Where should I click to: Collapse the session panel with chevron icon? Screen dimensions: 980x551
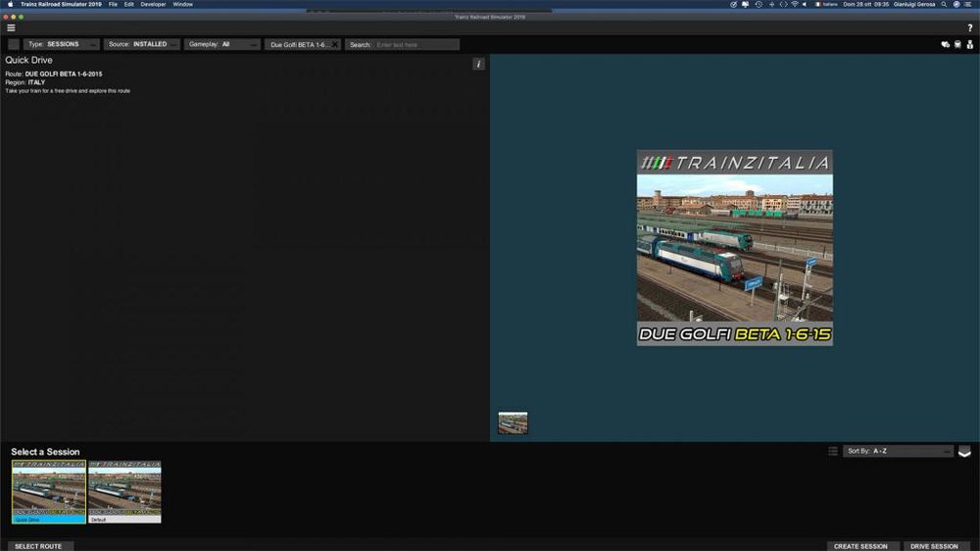tap(964, 452)
